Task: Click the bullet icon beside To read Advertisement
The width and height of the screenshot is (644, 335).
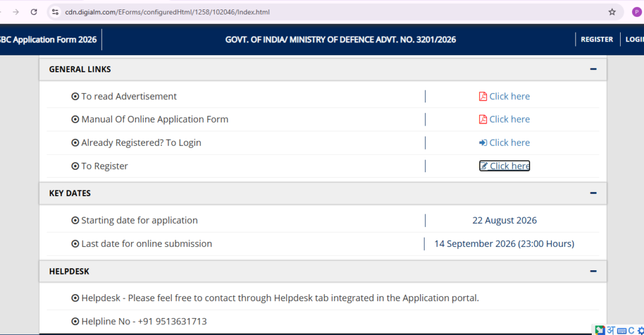Action: click(75, 96)
